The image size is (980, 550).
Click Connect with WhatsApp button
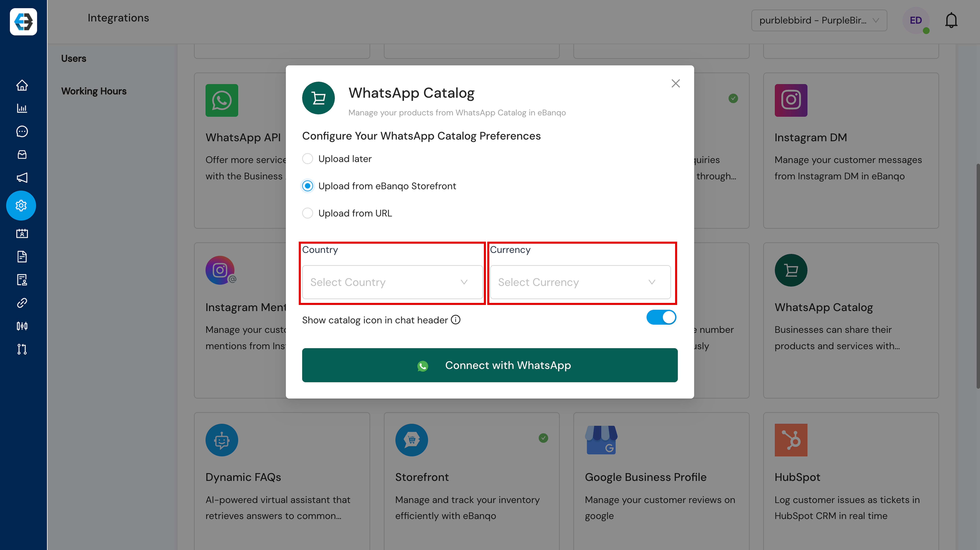click(490, 365)
